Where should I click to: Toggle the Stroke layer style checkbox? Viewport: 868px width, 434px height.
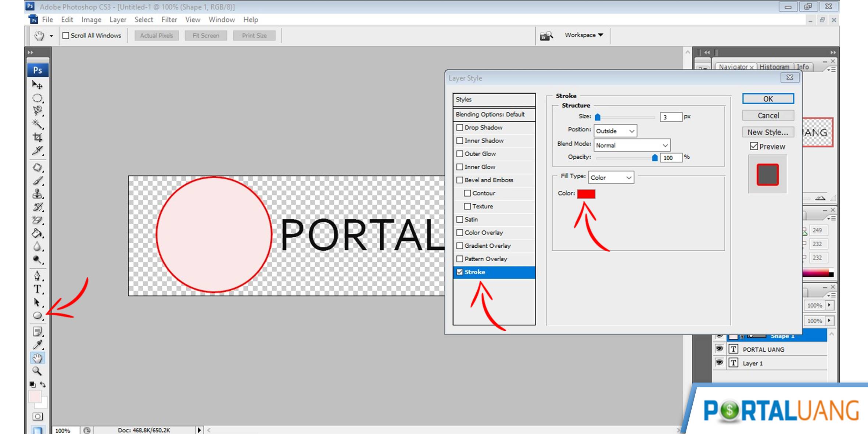[x=460, y=272]
